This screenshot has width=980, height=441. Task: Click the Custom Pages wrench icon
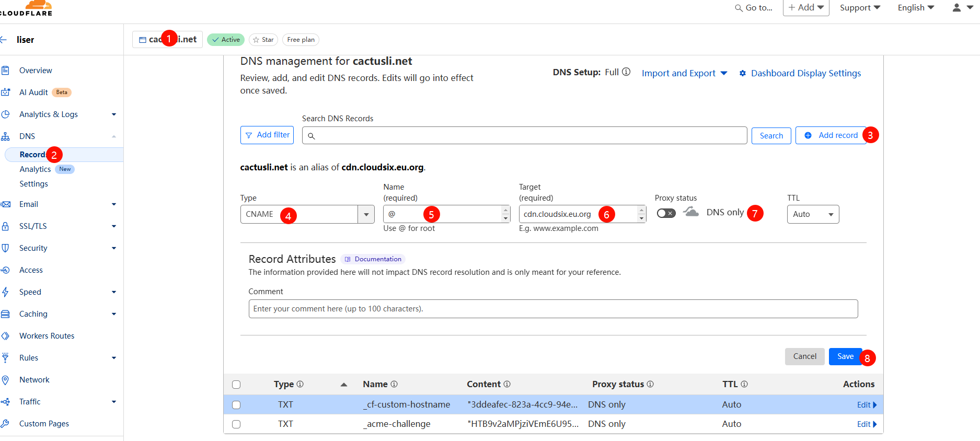coord(5,424)
